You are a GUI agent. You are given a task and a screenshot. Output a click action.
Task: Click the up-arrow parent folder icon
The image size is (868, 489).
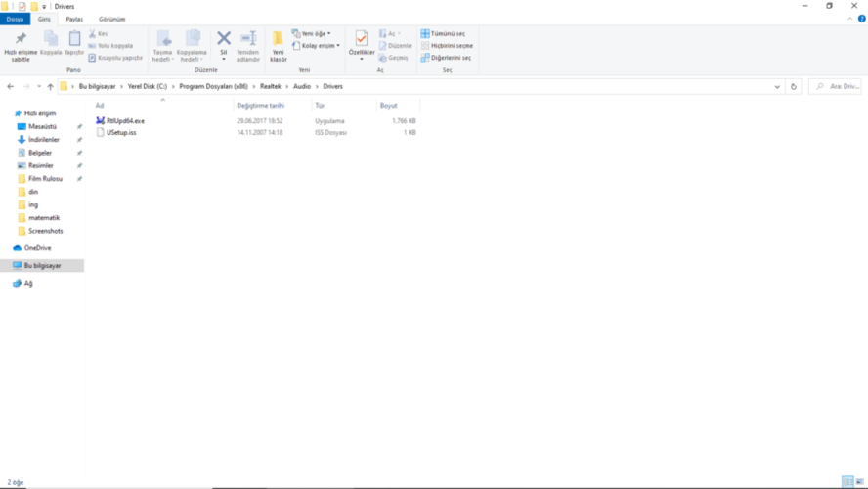click(x=51, y=86)
